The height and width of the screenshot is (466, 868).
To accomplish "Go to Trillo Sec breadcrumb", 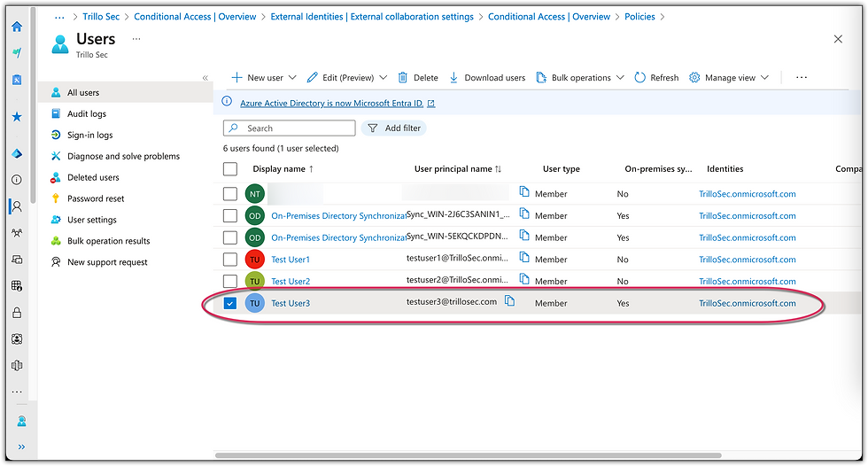I will click(101, 17).
